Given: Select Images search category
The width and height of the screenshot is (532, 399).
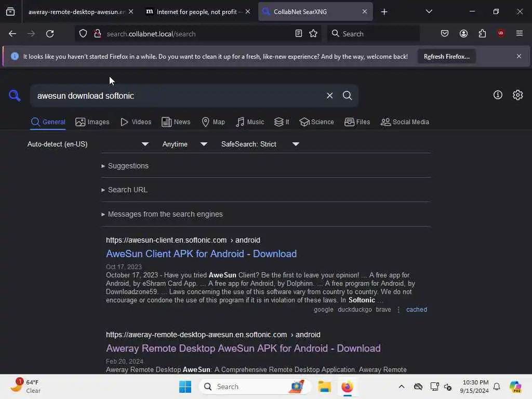Looking at the screenshot, I should click(92, 122).
